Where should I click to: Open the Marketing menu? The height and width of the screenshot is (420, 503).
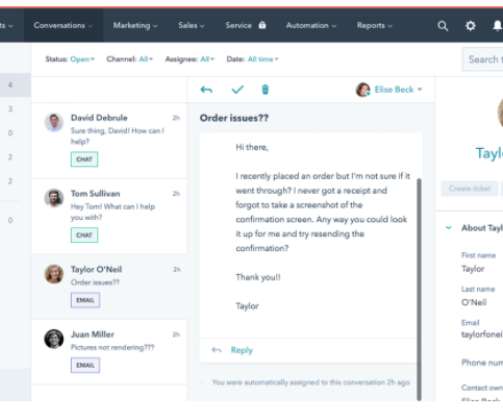pos(135,26)
